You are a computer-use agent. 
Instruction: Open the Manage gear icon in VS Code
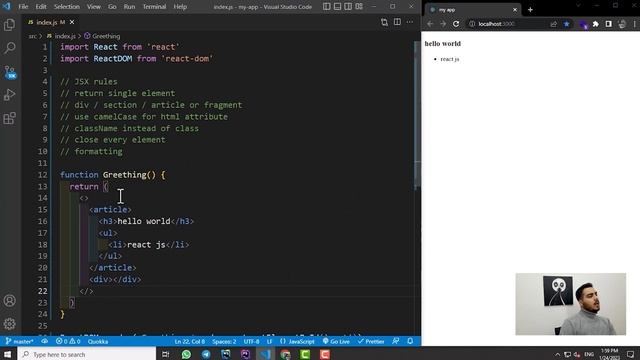point(9,324)
